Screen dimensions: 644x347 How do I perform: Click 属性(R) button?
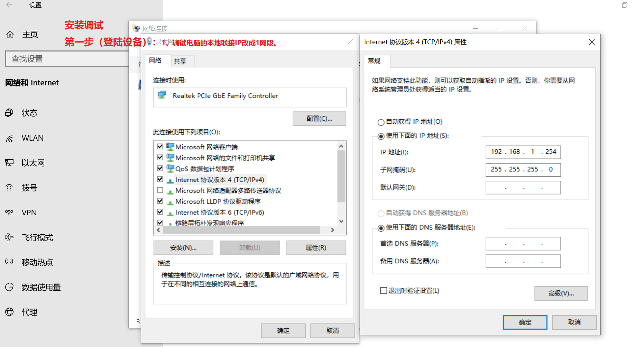[316, 248]
